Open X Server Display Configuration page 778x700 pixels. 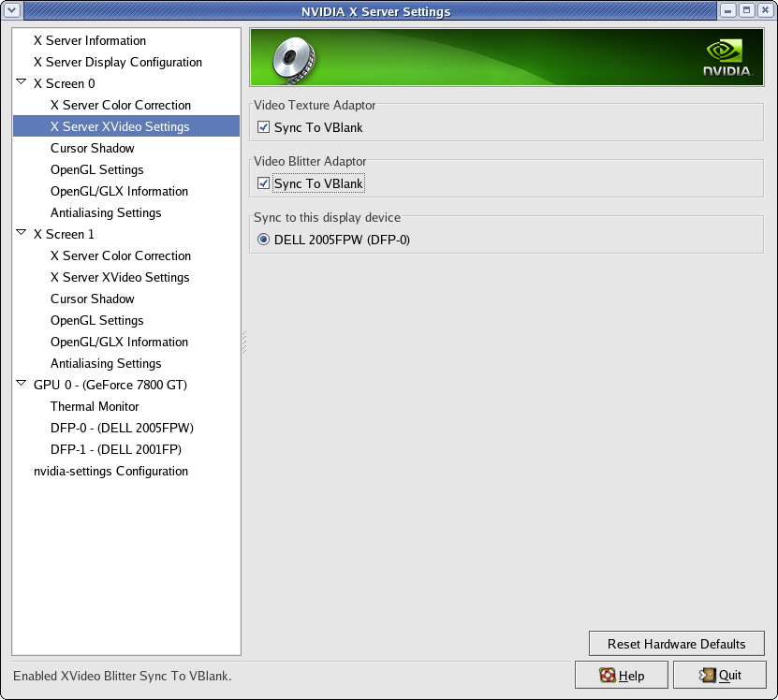pyautogui.click(x=118, y=62)
